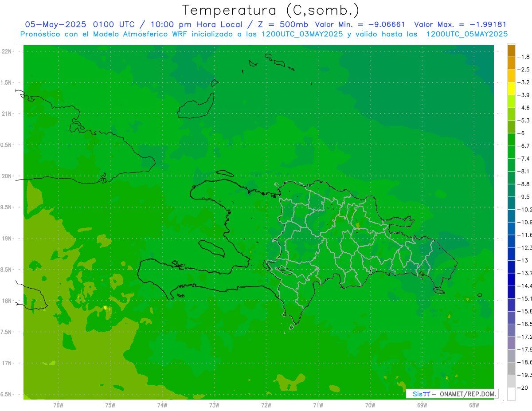Screen dimensions: 532x411
Task: Click the '-8.1' colorbar label
Action: click(x=524, y=172)
